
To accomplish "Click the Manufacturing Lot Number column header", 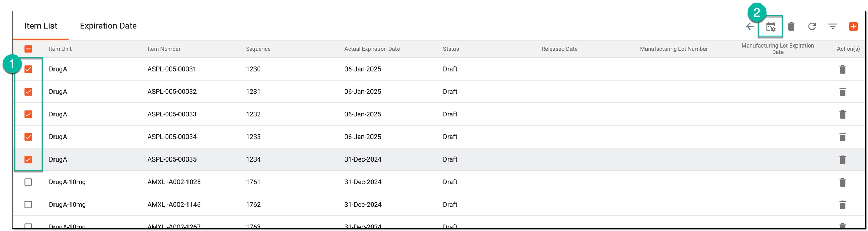I will [x=674, y=49].
